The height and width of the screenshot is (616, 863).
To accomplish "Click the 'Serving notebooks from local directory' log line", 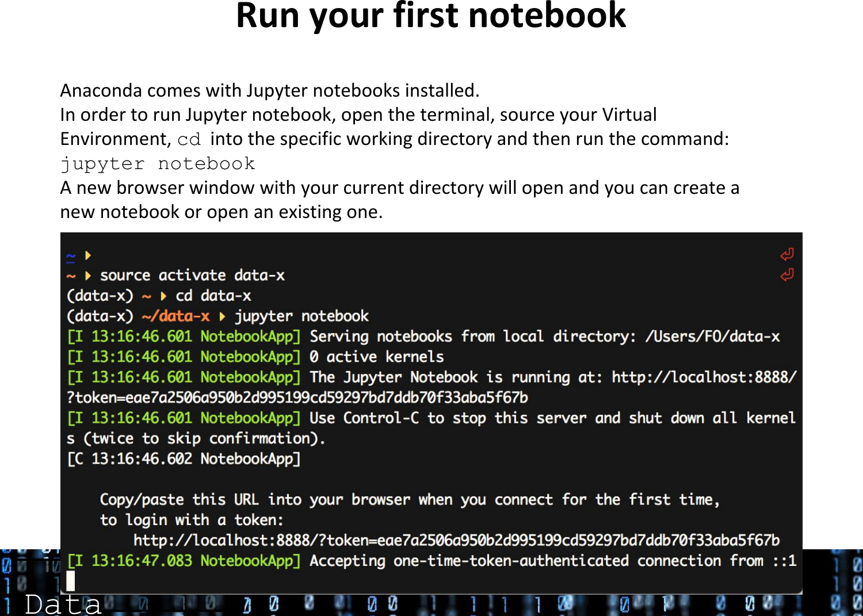I will click(x=423, y=336).
